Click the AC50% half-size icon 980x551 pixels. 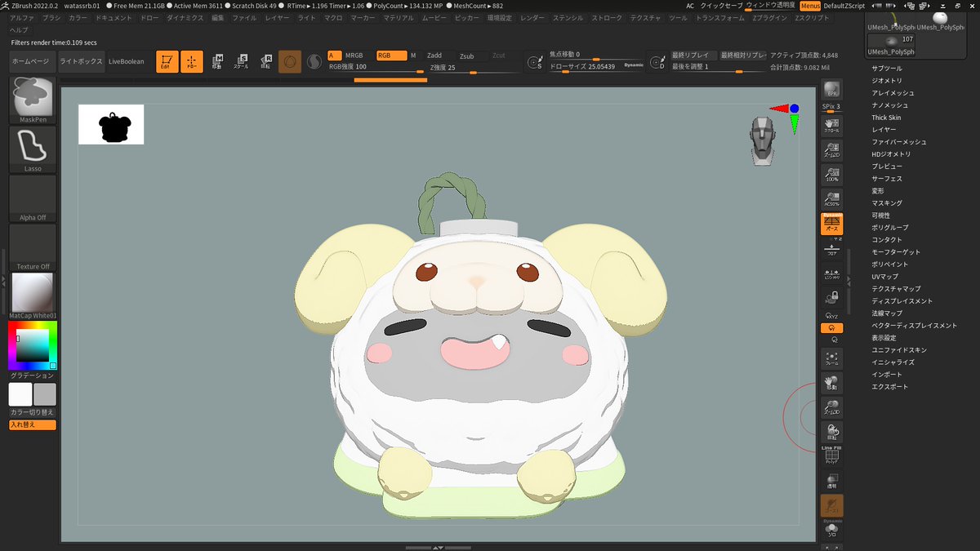pos(831,199)
